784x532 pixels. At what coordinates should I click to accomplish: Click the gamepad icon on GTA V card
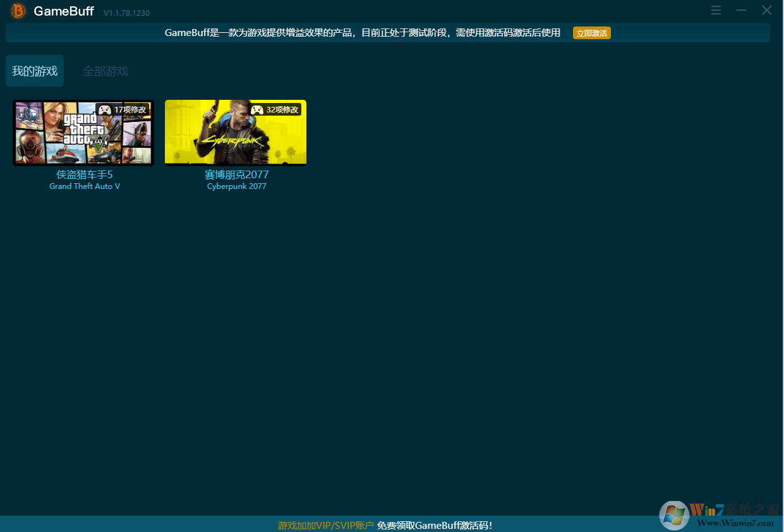pos(105,110)
